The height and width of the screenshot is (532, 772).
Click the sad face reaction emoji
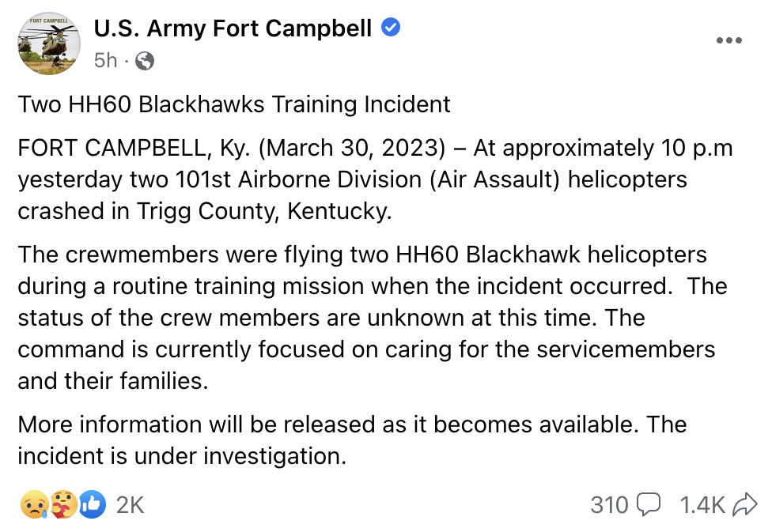[x=32, y=504]
